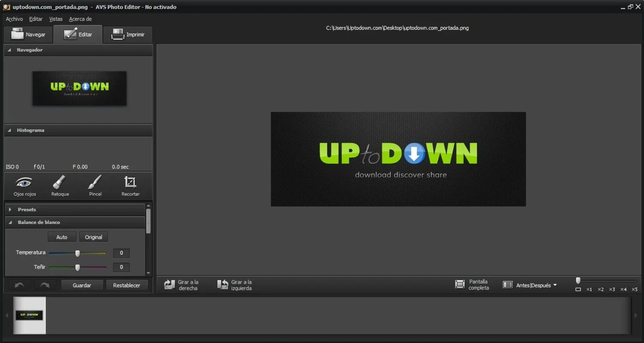Collapse the Histograma panel
The width and height of the screenshot is (644, 343).
tap(9, 130)
